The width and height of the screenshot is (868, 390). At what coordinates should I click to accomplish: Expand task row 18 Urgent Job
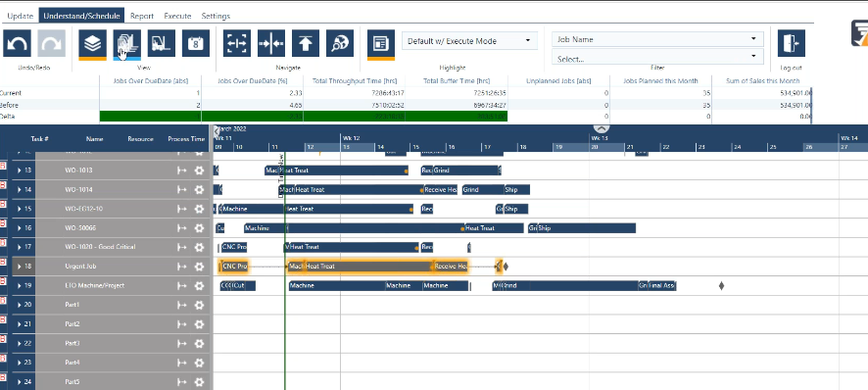tap(20, 267)
